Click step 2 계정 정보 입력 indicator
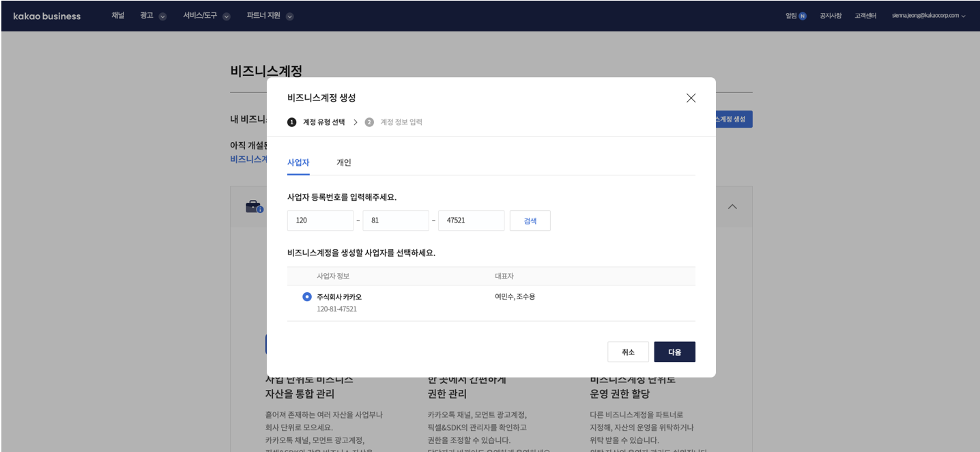This screenshot has width=980, height=452. pyautogui.click(x=394, y=122)
